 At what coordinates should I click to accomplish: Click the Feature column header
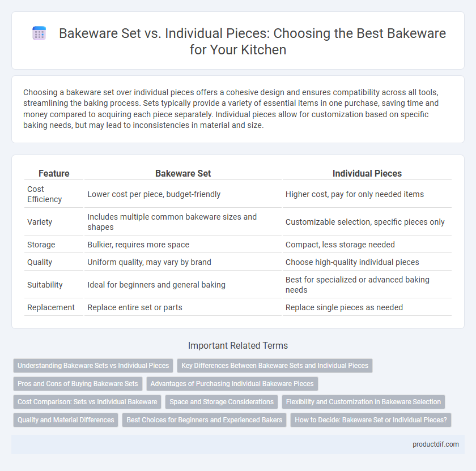(x=54, y=173)
